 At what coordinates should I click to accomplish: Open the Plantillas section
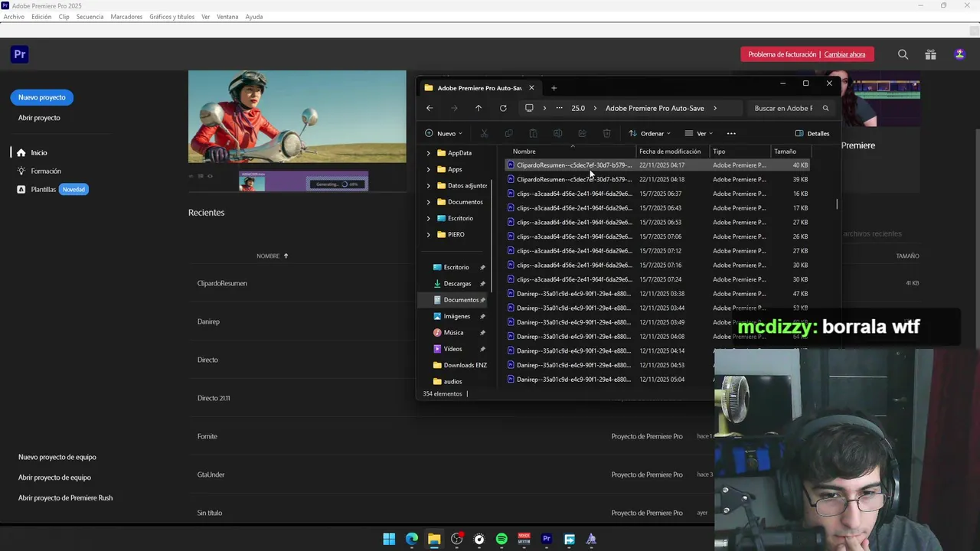(44, 189)
